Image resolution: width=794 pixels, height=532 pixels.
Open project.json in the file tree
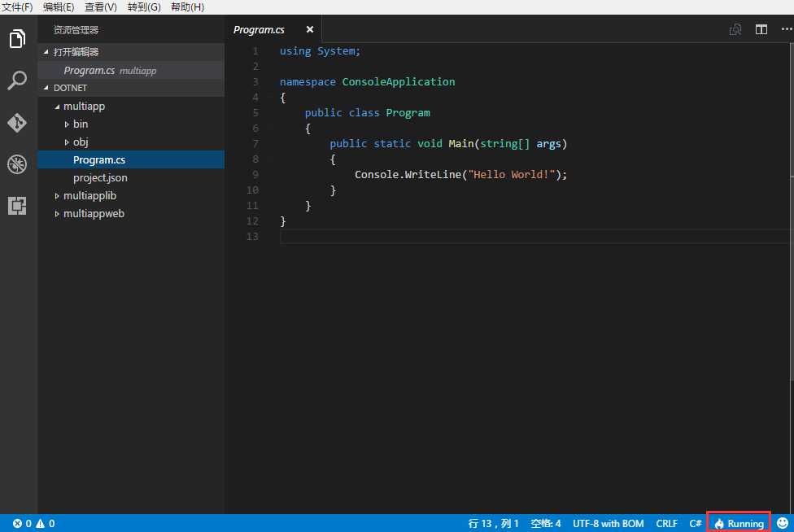pos(131,177)
